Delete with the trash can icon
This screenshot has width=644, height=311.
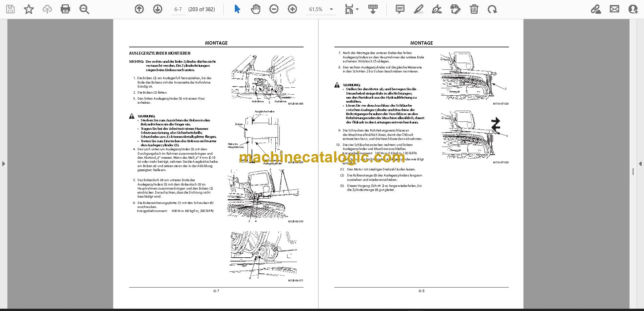pos(474,9)
